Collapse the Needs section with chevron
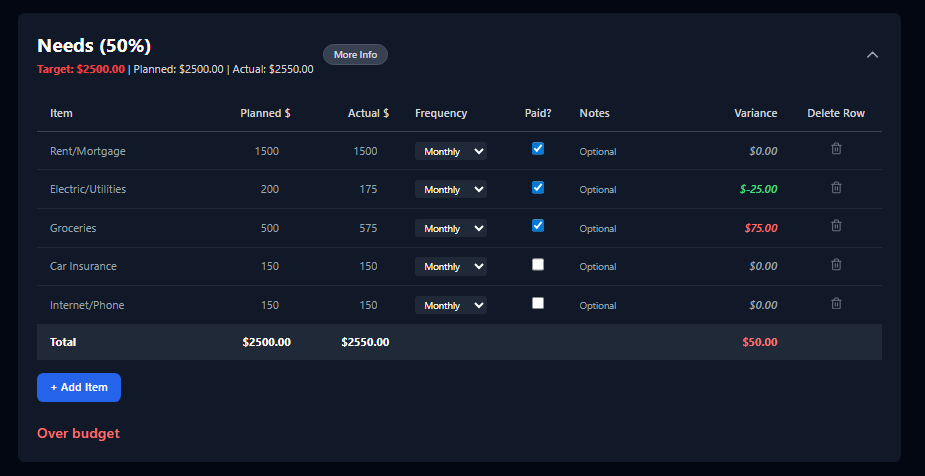 [872, 55]
